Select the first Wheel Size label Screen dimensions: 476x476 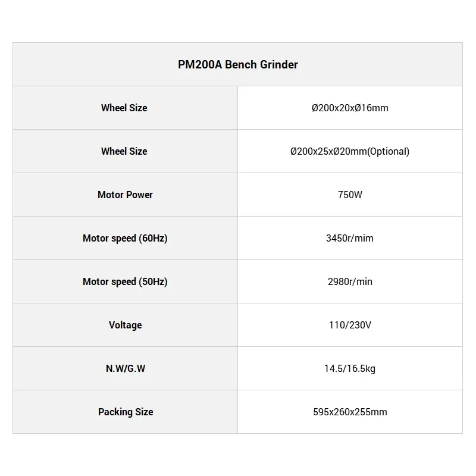[x=124, y=108]
